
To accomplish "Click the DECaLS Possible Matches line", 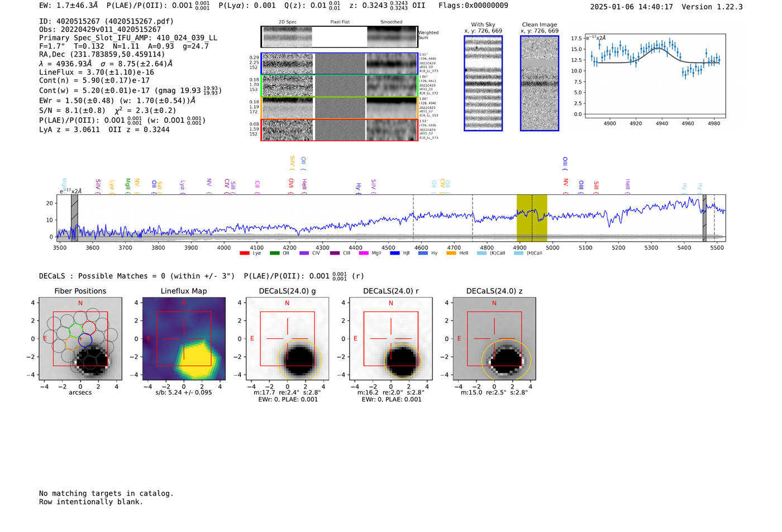I will pos(201,276).
